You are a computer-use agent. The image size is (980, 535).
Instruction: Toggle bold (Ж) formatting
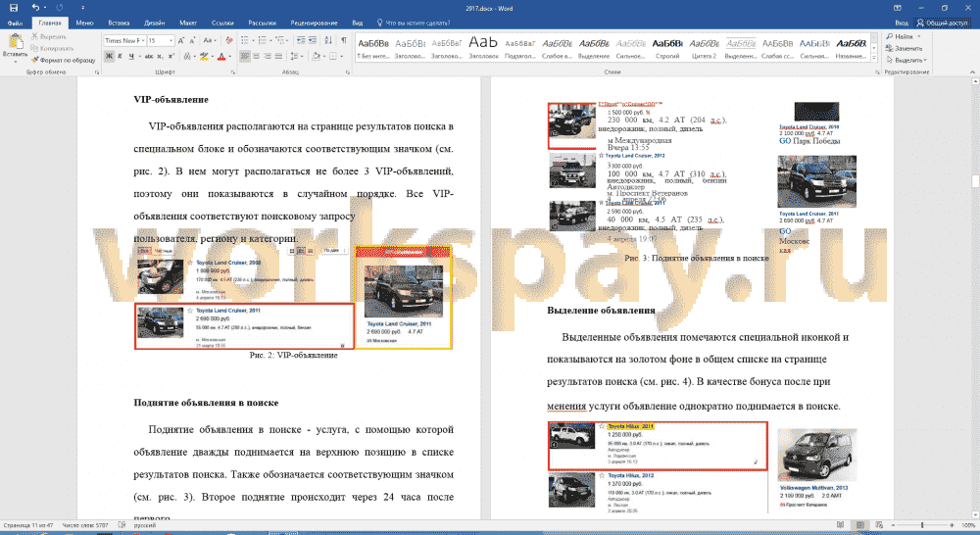pos(109,56)
